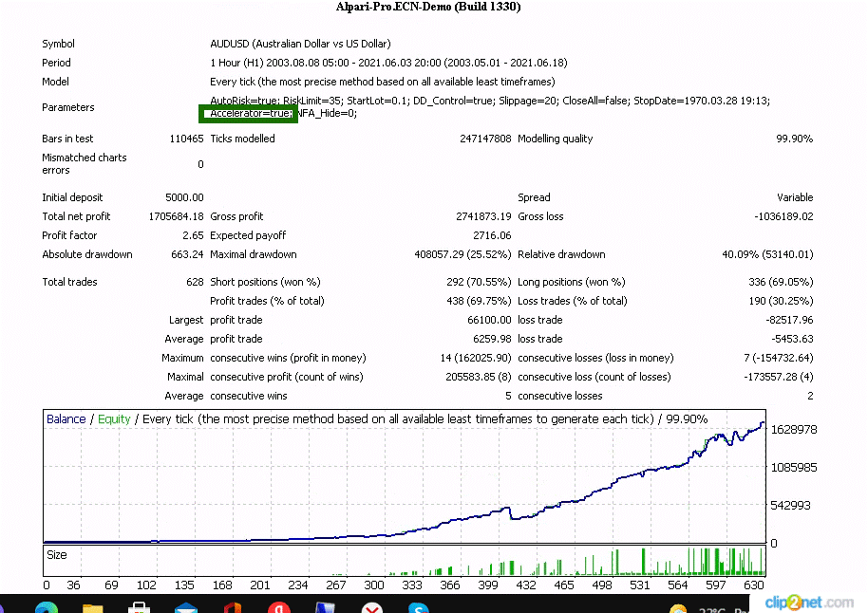Click Modelling quality value 99.90%
The height and width of the screenshot is (613, 868).
coord(794,139)
